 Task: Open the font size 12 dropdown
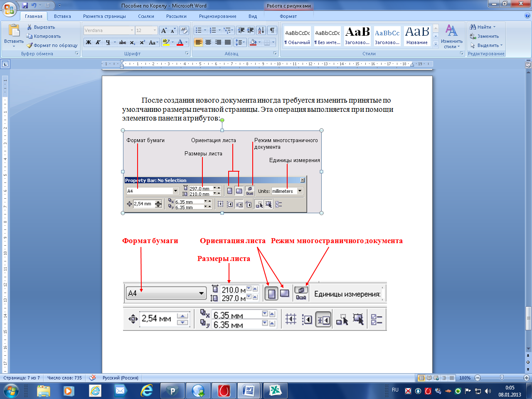tap(155, 30)
